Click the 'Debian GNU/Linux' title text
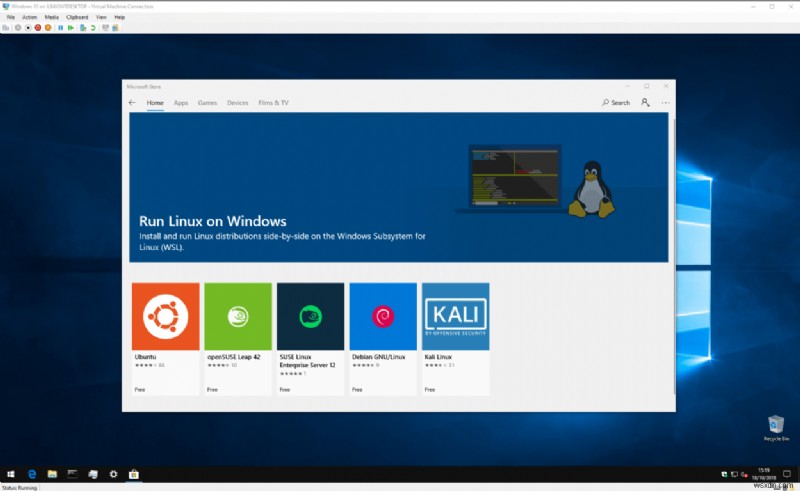 point(379,357)
